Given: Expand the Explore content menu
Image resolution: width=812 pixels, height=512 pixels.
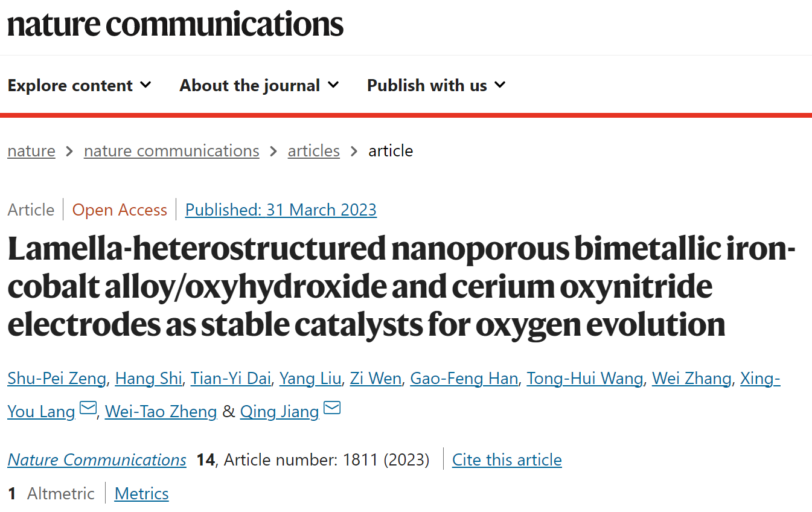Looking at the screenshot, I should [x=79, y=86].
